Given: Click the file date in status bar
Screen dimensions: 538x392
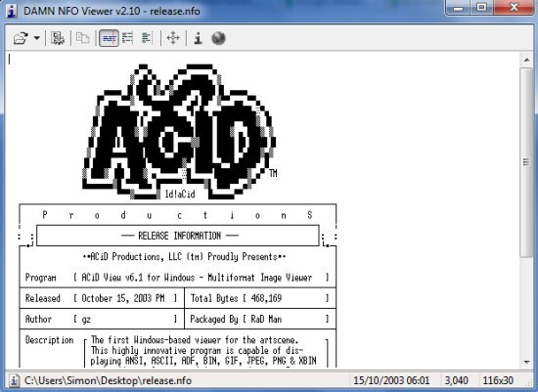Looking at the screenshot, I should pos(391,380).
